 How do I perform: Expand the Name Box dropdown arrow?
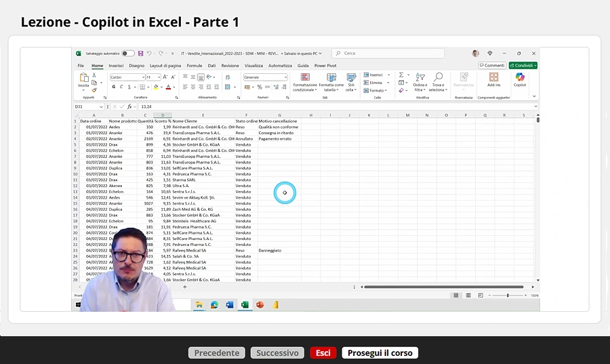tap(101, 106)
